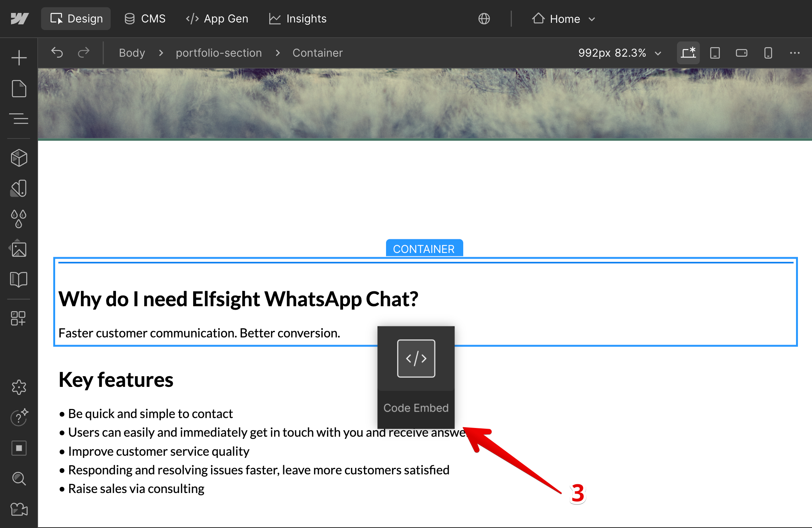Open the Navigator panel

pos(19,119)
